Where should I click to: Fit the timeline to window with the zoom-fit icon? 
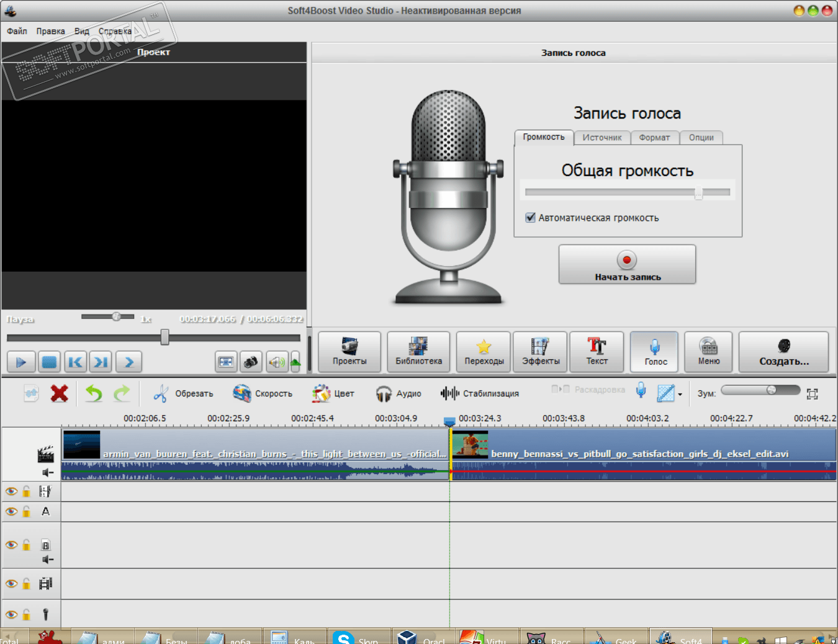tap(812, 393)
